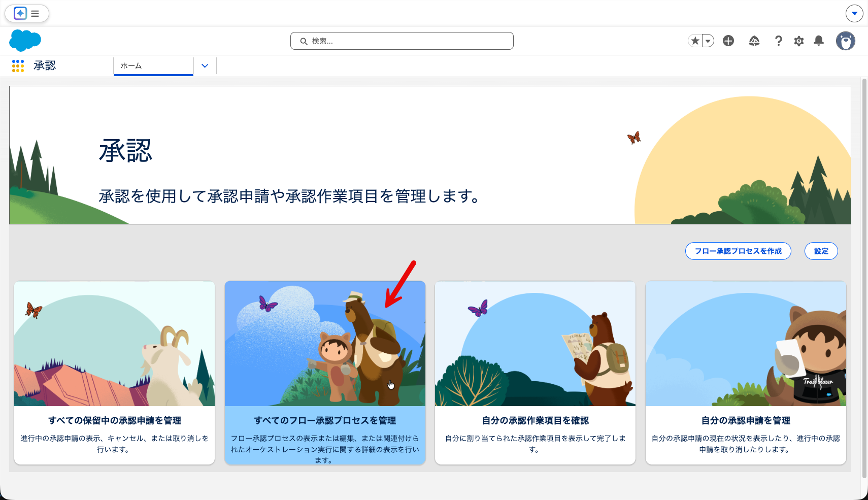Open the help question mark icon
The height and width of the screenshot is (500, 868).
[x=778, y=41]
